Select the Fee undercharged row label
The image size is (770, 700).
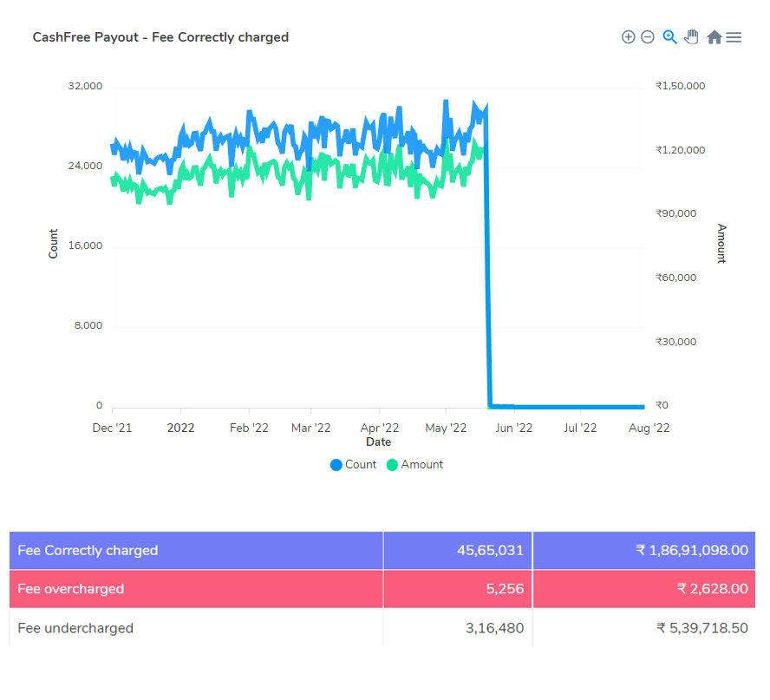(x=75, y=628)
